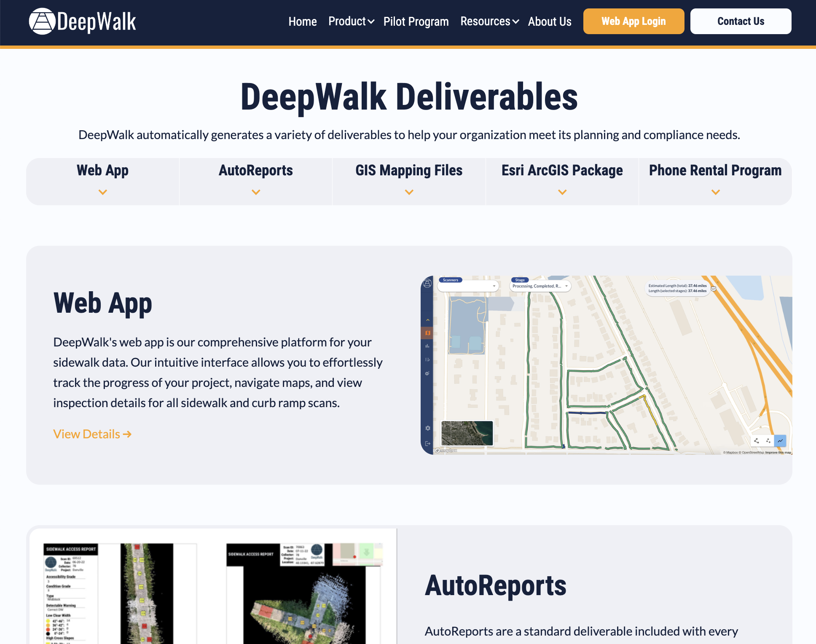Screen dimensions: 816x644
Task: Open the Scanners dropdown on the map
Action: tap(468, 286)
